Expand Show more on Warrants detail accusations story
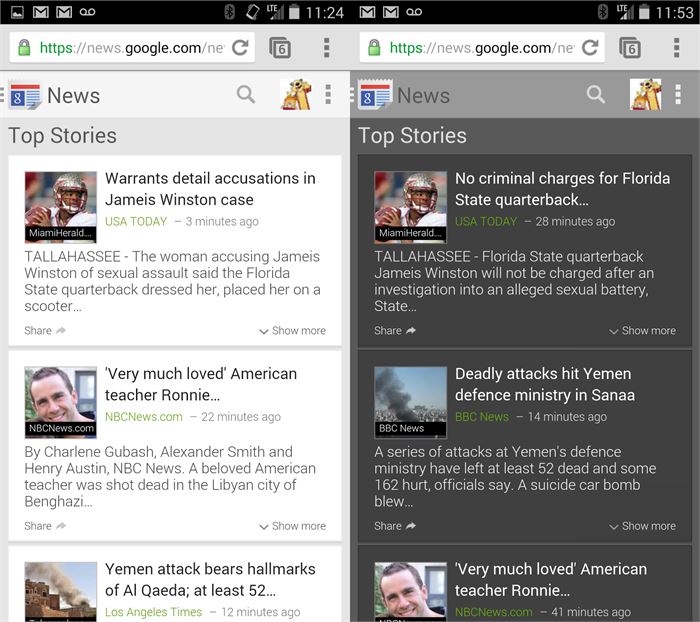 click(292, 331)
